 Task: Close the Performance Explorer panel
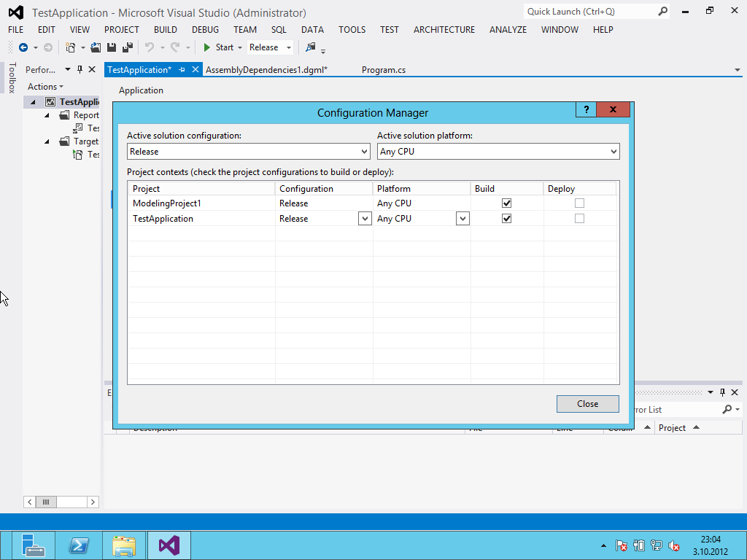[x=92, y=69]
